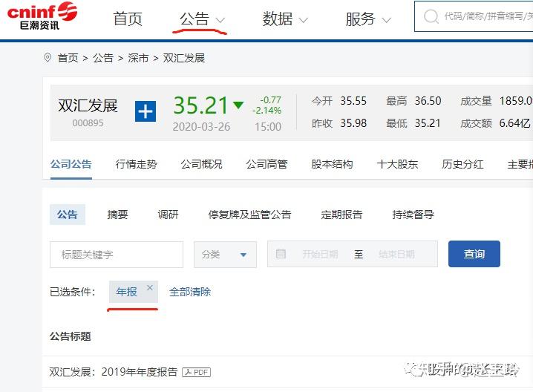Switch to 行情走势 tab
Screen dimensions: 533x392
coord(137,164)
